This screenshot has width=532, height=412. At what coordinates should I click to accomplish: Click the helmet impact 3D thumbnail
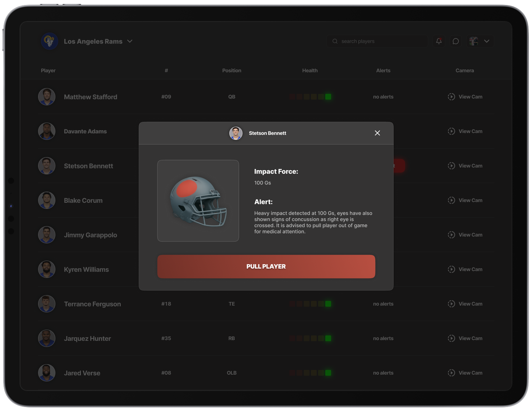pyautogui.click(x=198, y=201)
